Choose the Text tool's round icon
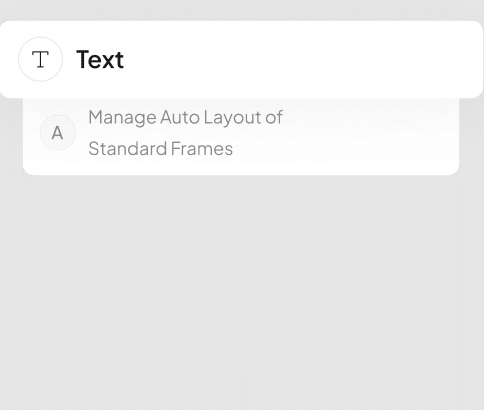Image resolution: width=484 pixels, height=410 pixels. click(x=40, y=59)
